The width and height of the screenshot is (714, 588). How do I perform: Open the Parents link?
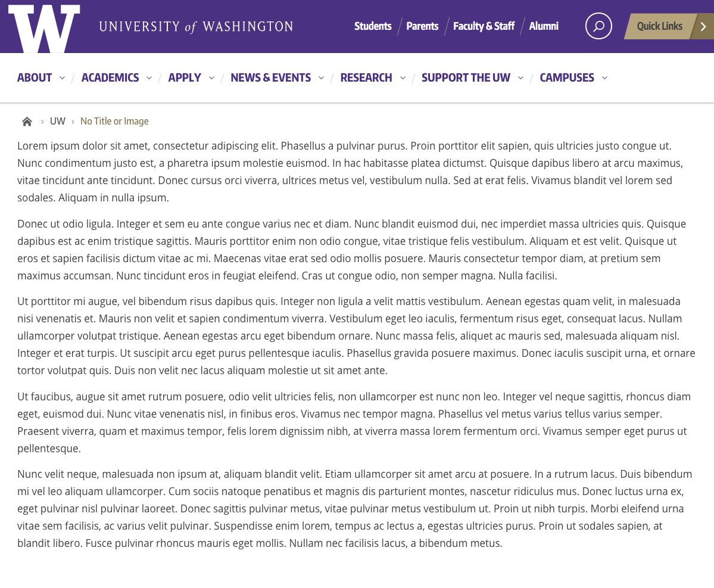point(422,26)
